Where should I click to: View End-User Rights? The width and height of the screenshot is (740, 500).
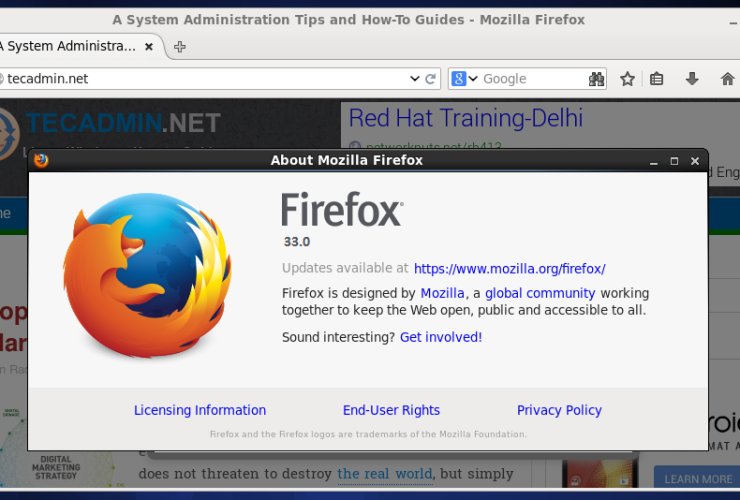[x=391, y=410]
